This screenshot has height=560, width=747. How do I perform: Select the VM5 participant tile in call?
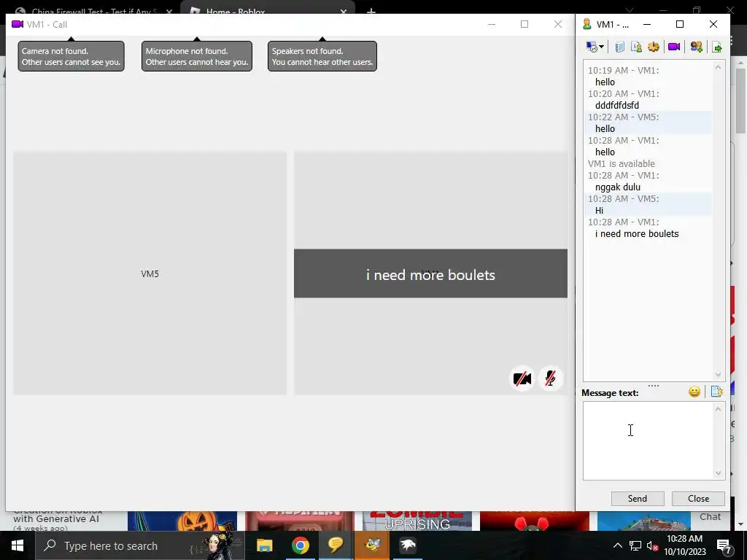pyautogui.click(x=150, y=273)
